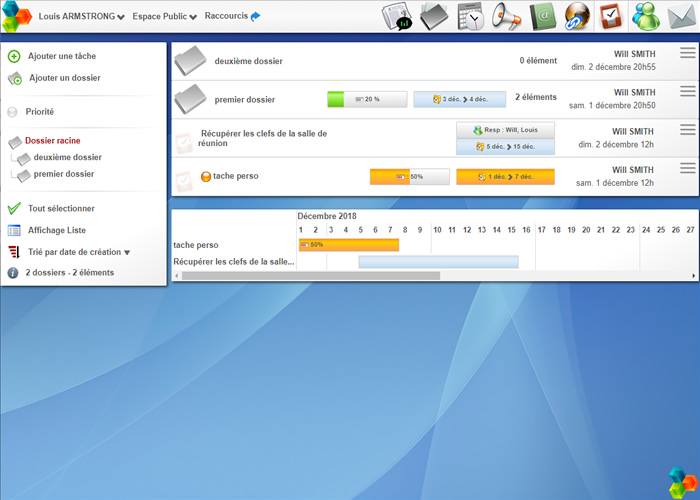Tick the checkbox for 'tache perso' task
The width and height of the screenshot is (700, 500).
click(184, 180)
